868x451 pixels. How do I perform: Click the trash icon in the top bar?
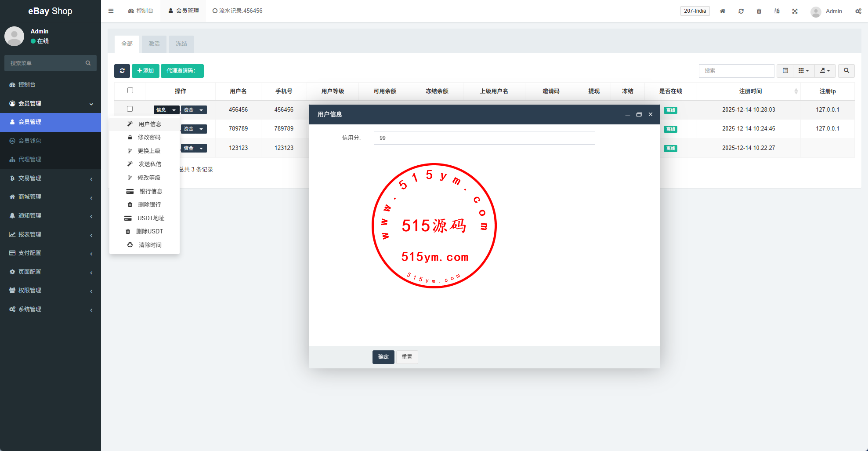759,11
